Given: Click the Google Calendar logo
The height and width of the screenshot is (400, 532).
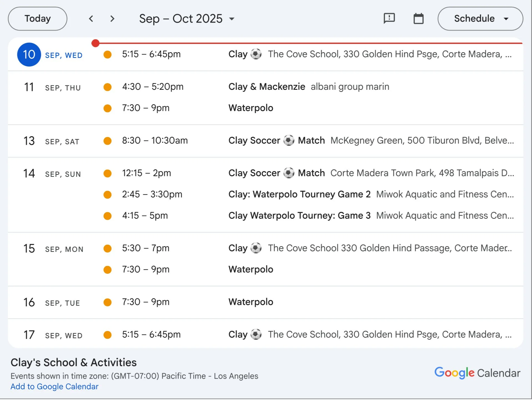Looking at the screenshot, I should (477, 373).
